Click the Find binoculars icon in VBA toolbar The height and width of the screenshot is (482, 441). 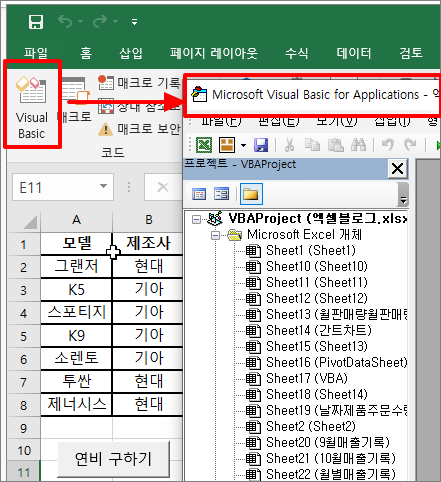pyautogui.click(x=358, y=145)
